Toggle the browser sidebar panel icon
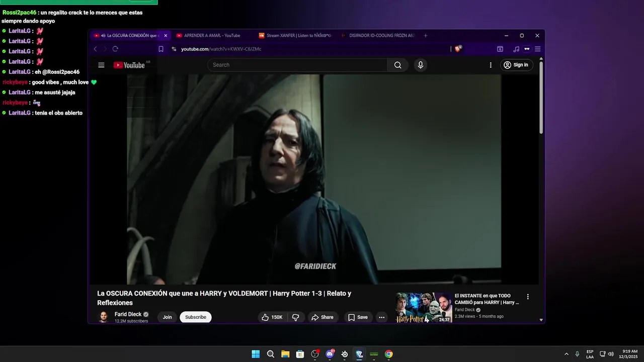This screenshot has height=362, width=644. click(500, 49)
